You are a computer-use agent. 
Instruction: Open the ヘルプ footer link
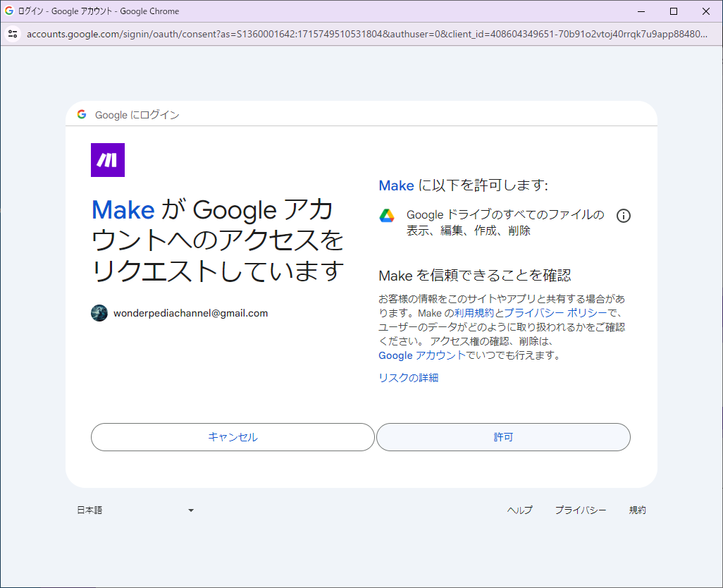click(x=519, y=510)
